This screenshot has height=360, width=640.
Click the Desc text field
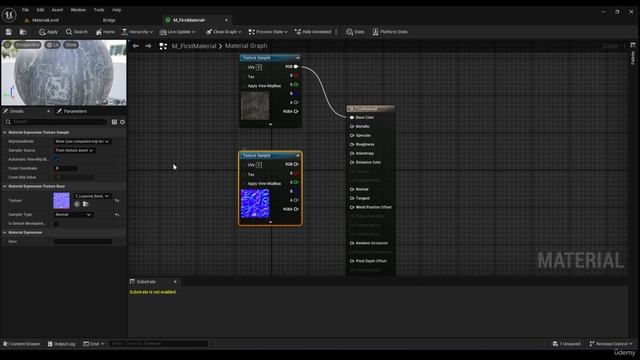(83, 241)
